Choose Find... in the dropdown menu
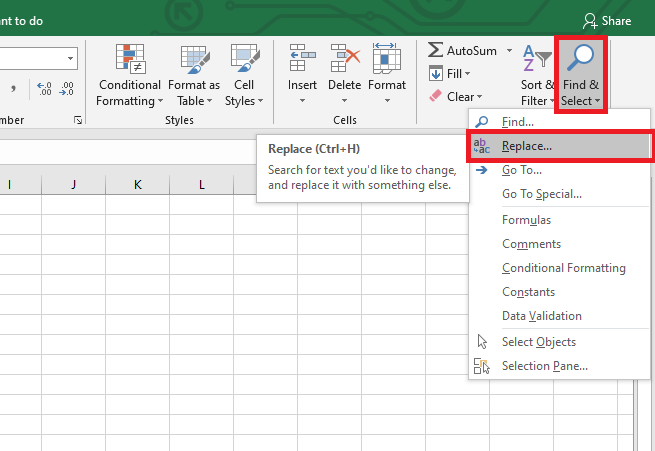 point(518,122)
